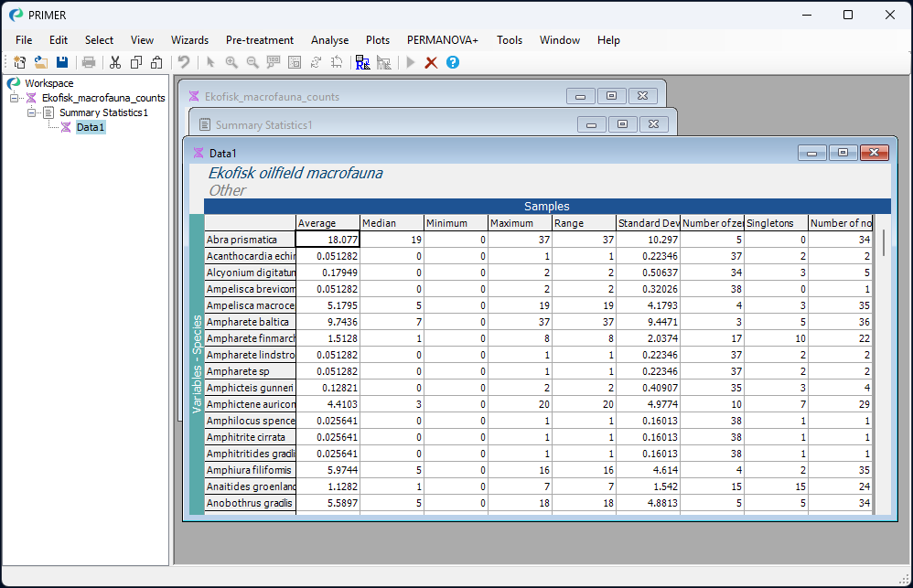Viewport: 913px width, 588px height.
Task: Open the PERMANOVA+ menu
Action: (442, 40)
